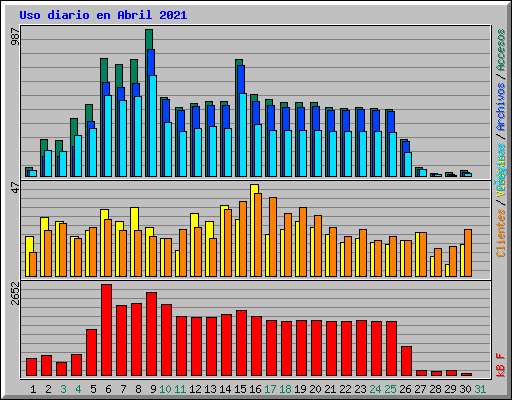Click the "47" y-axis value
The width and height of the screenshot is (512, 400).
pyautogui.click(x=15, y=187)
